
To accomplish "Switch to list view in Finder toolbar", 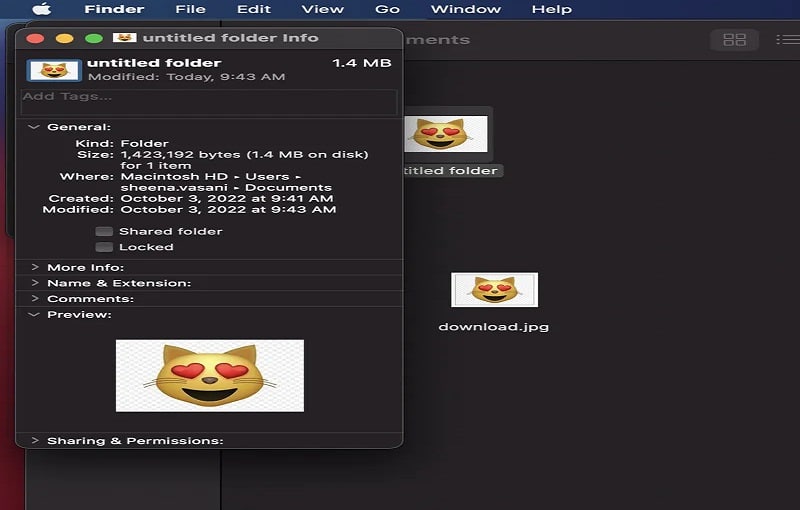I will click(788, 40).
